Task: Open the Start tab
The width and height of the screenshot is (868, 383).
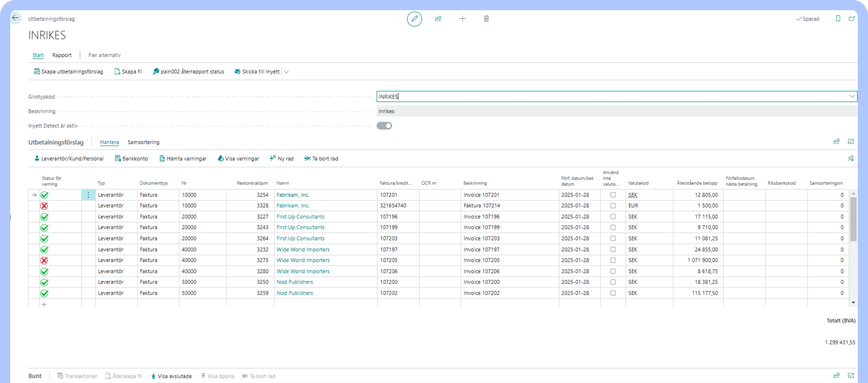Action: [38, 55]
